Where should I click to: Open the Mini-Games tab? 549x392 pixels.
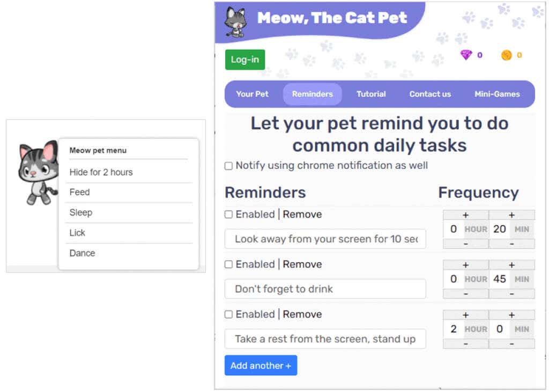[497, 94]
